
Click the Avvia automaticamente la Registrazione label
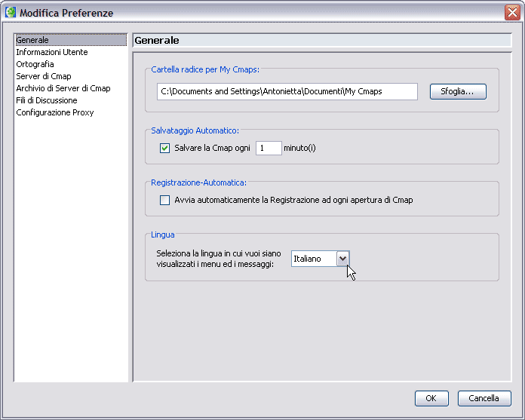[293, 200]
